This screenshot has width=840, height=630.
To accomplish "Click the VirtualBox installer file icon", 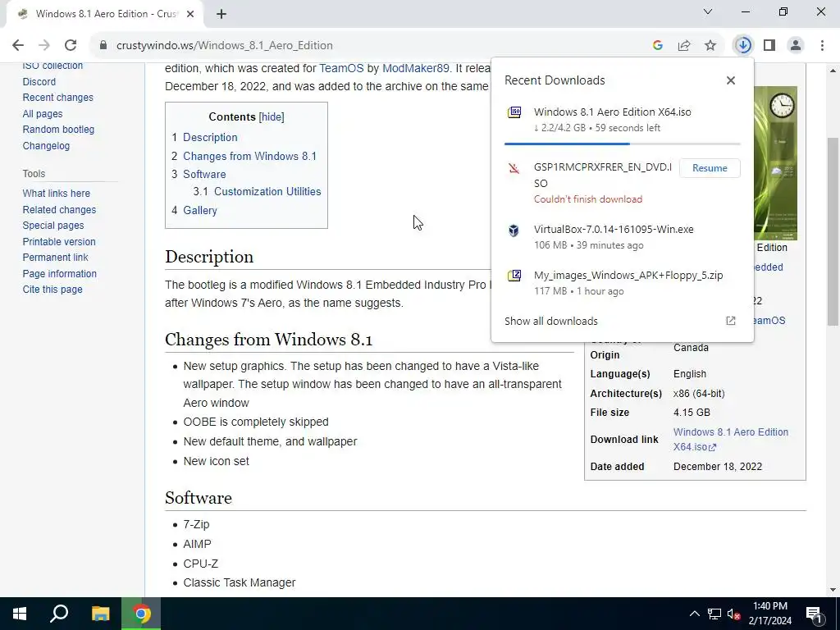I will [x=514, y=231].
